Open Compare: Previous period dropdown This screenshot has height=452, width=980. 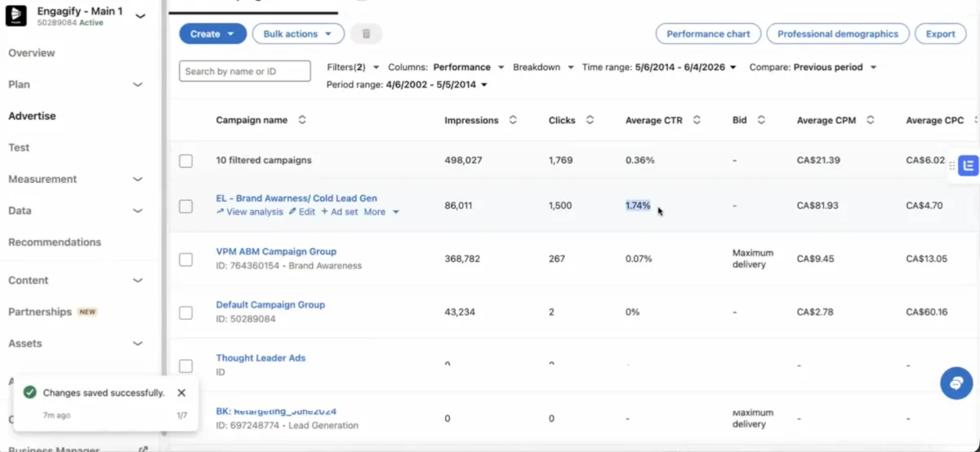pos(813,67)
